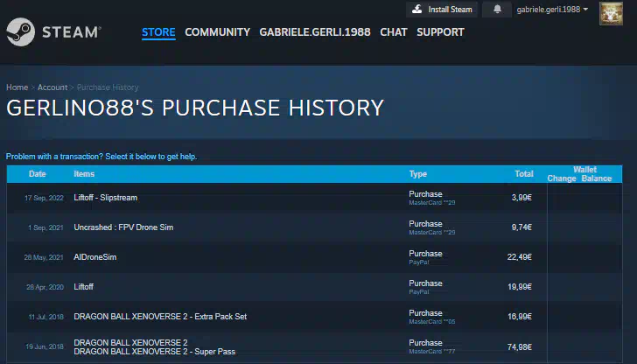Click the 9,74€ total amount

(521, 227)
